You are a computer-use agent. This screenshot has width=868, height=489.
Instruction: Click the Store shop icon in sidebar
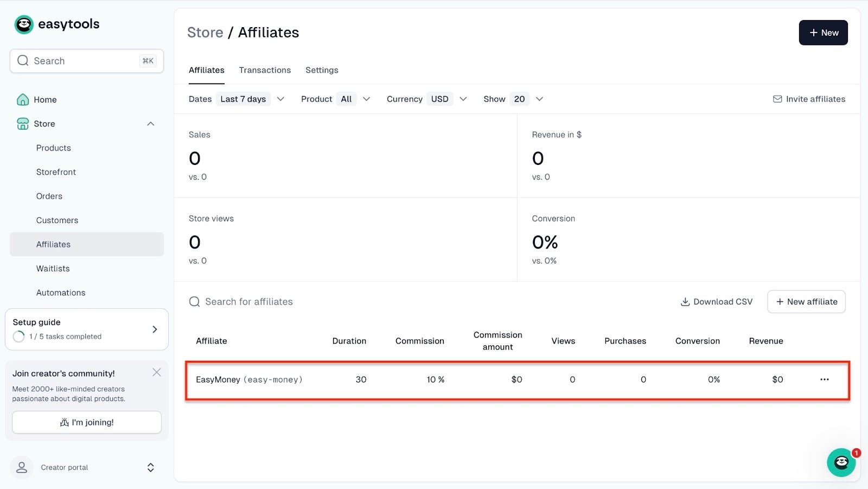[23, 124]
